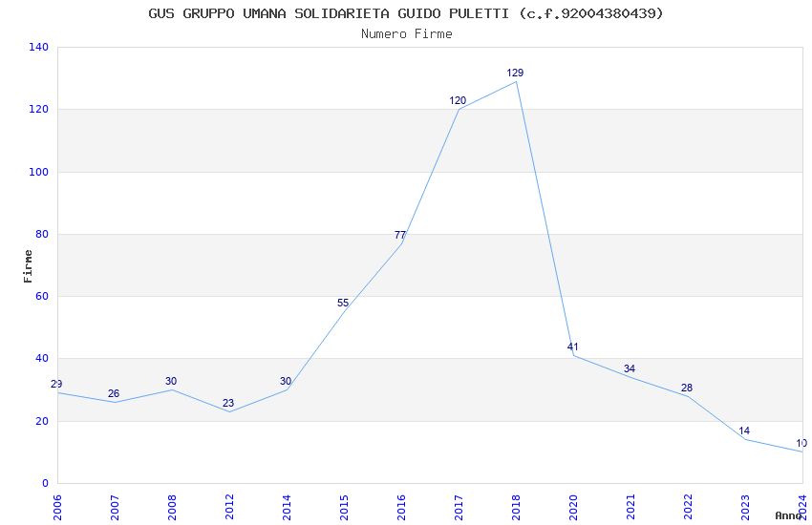Click the 120 y-axis tick value
The height and width of the screenshot is (525, 812).
(x=39, y=109)
